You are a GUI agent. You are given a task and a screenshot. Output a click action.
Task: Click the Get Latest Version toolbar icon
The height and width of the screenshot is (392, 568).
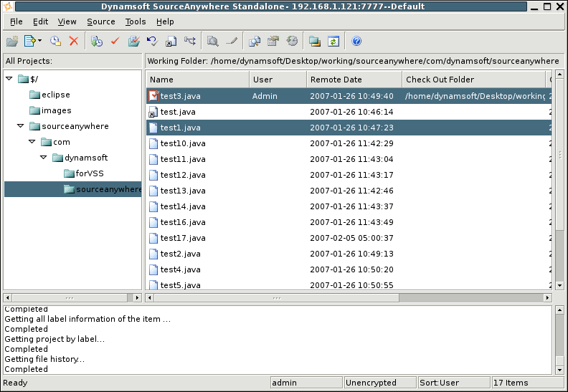[97, 42]
